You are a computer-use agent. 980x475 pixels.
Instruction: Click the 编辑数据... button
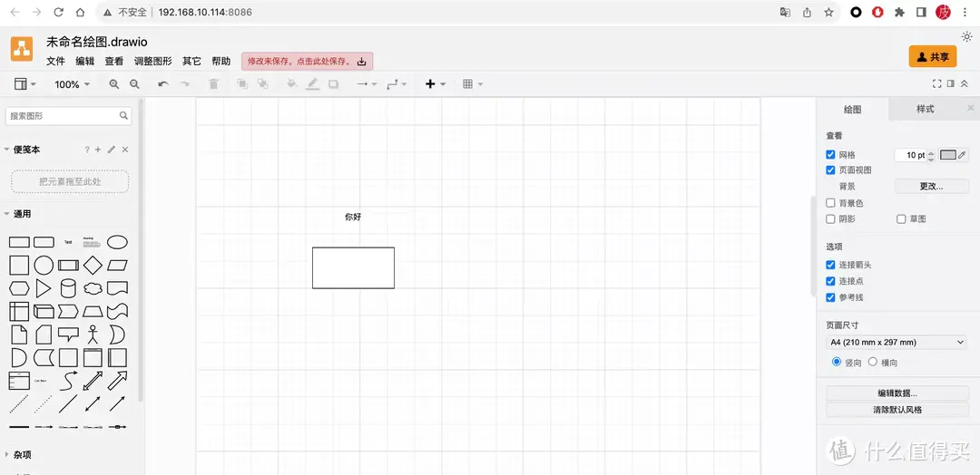point(897,393)
